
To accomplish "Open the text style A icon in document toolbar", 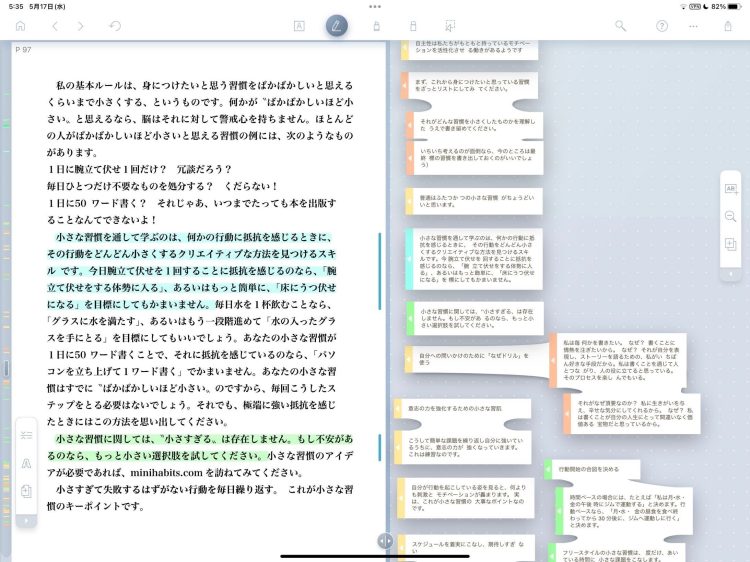I will tap(26, 463).
